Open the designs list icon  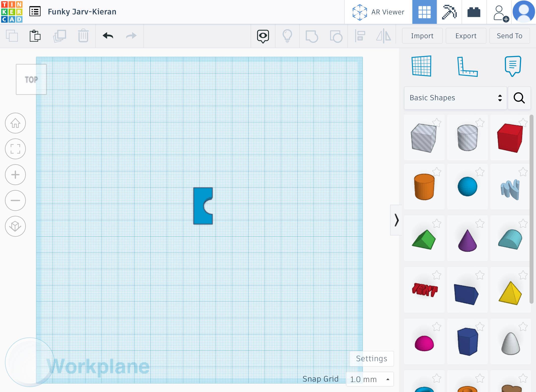(35, 12)
